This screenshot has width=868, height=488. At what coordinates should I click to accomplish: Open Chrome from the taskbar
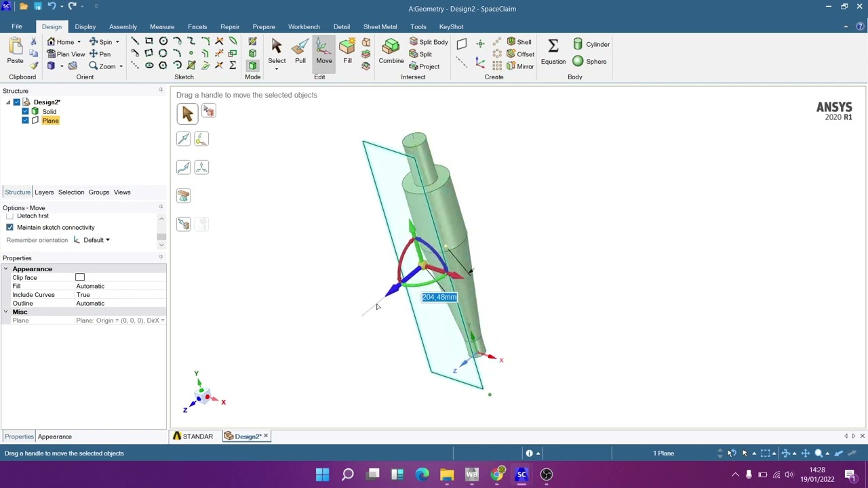[x=497, y=474]
